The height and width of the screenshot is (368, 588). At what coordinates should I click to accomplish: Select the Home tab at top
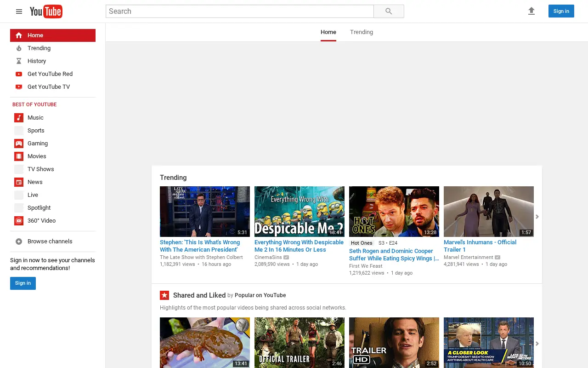click(328, 32)
